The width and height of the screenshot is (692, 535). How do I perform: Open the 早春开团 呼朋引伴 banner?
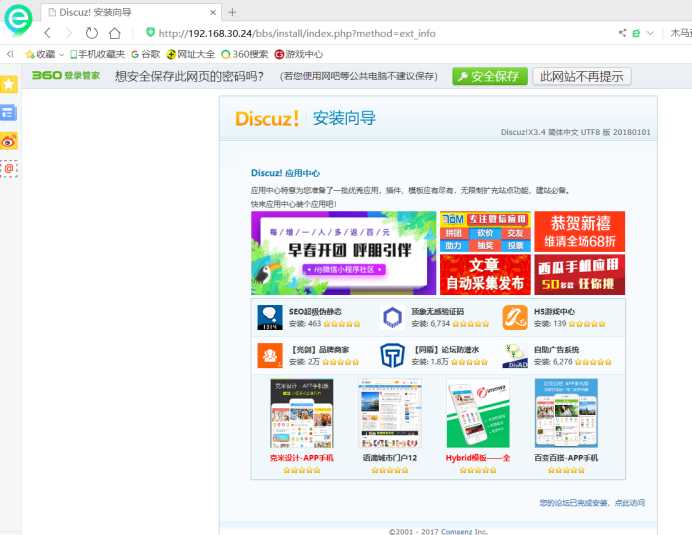pos(343,253)
